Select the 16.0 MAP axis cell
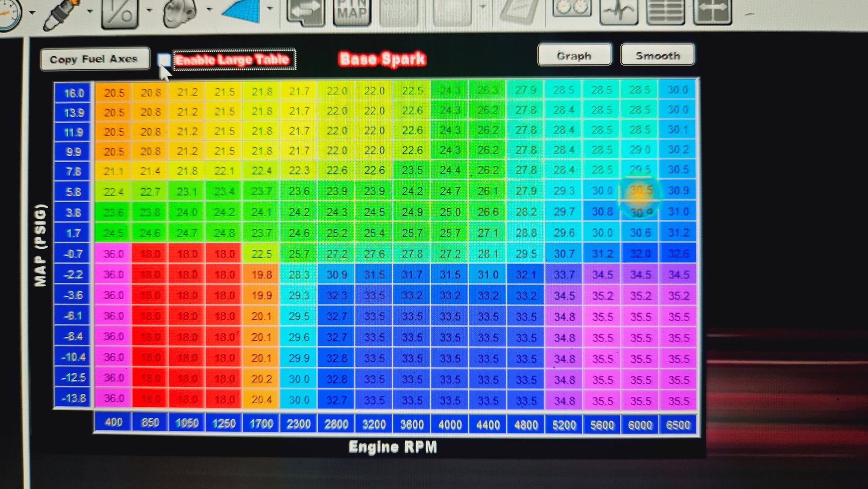 point(73,93)
